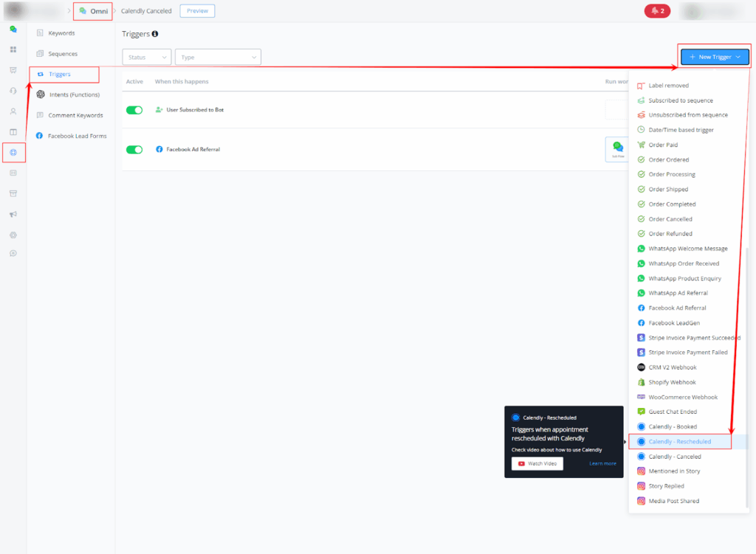Choose WhatsApp Welcome Message trigger option
Viewport: 756px width, 554px height.
[687, 249]
